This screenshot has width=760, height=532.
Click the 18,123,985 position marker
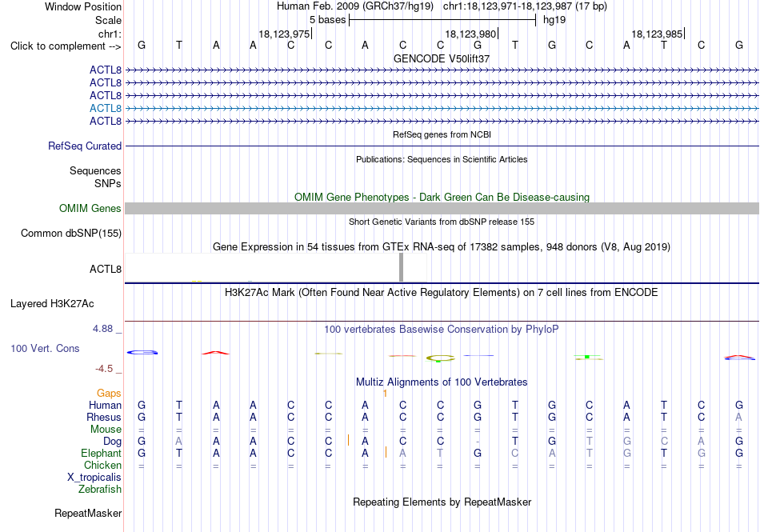[657, 34]
